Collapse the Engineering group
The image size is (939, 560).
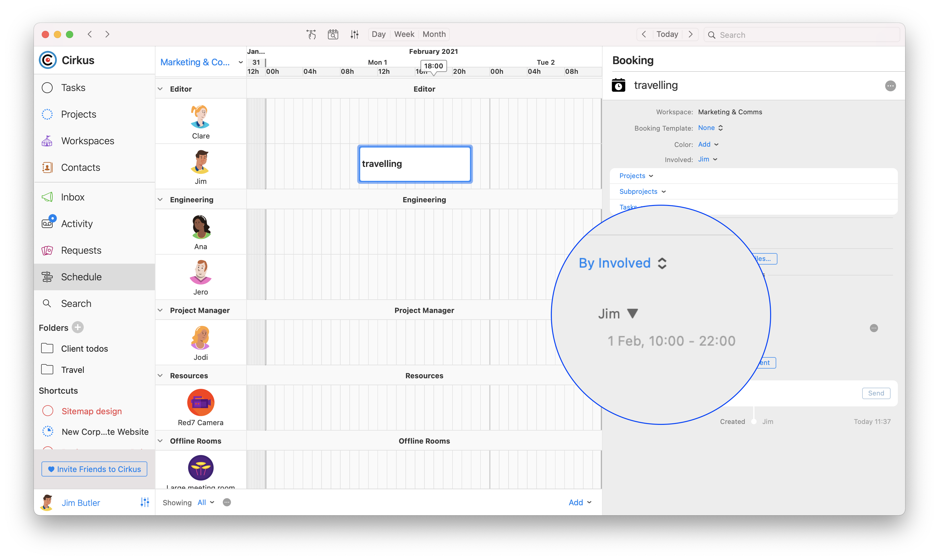pos(160,199)
